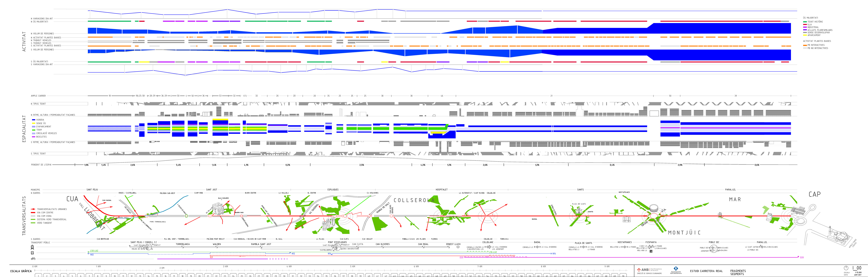This screenshot has width=868, height=277.
Task: Click the HOSPITALET municipality label
Action: 441,190
